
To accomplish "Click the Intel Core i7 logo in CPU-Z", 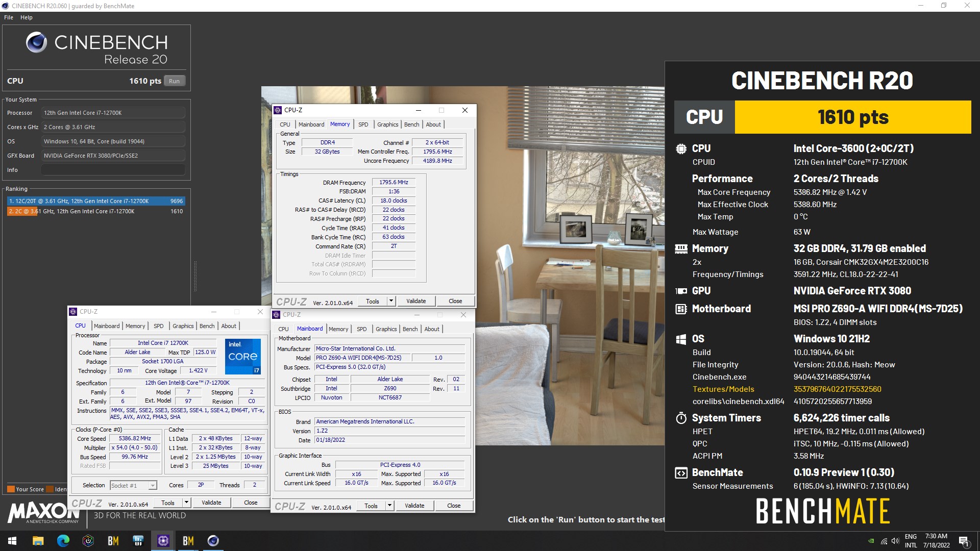I will [x=243, y=356].
